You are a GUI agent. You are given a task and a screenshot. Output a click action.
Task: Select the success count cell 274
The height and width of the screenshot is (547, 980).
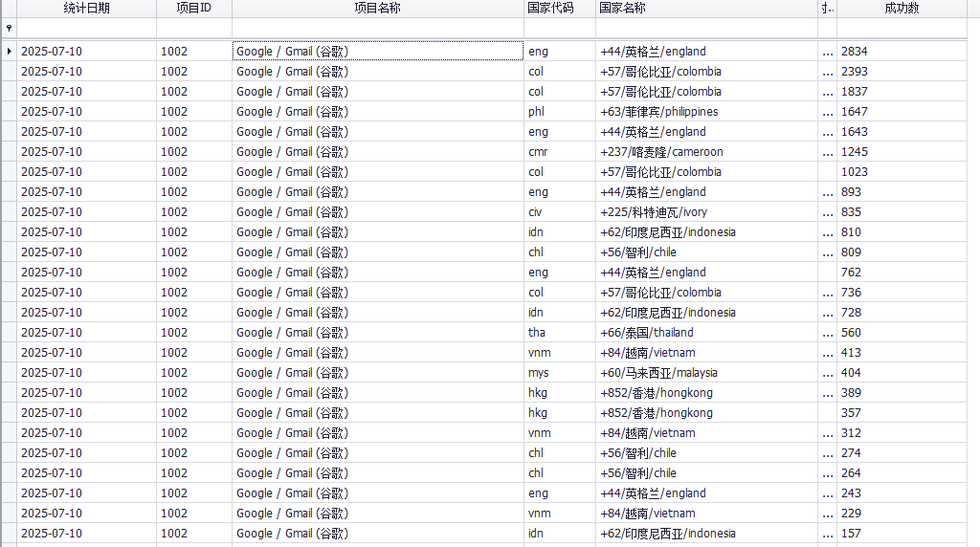(902, 452)
